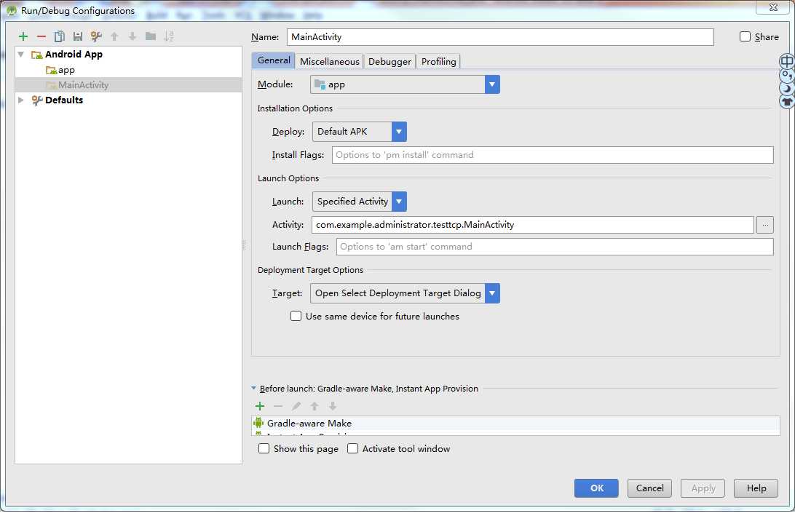Click the Defaults wrench icon in tree
The image size is (795, 532).
click(x=36, y=100)
